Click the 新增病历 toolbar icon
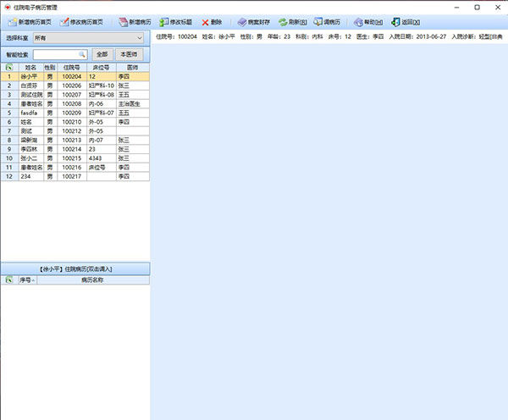This screenshot has width=508, height=420. (x=122, y=21)
